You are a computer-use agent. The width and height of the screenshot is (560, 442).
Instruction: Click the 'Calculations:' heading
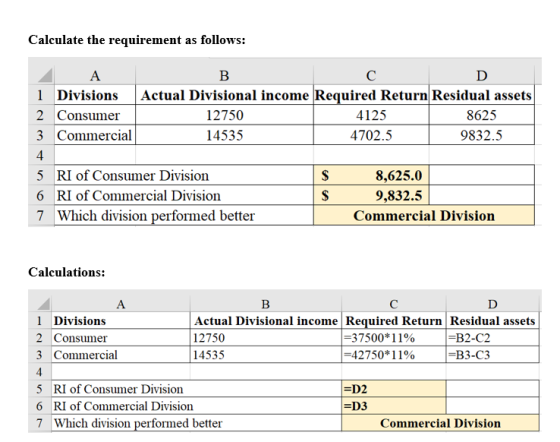click(x=67, y=272)
